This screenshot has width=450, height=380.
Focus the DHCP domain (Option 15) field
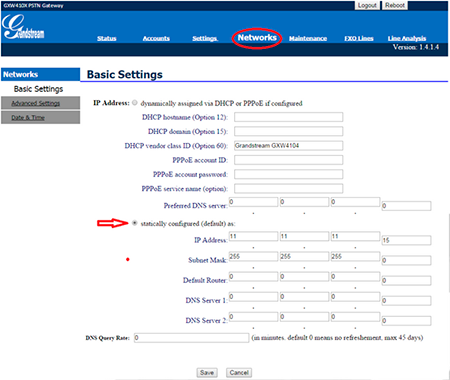pos(288,131)
